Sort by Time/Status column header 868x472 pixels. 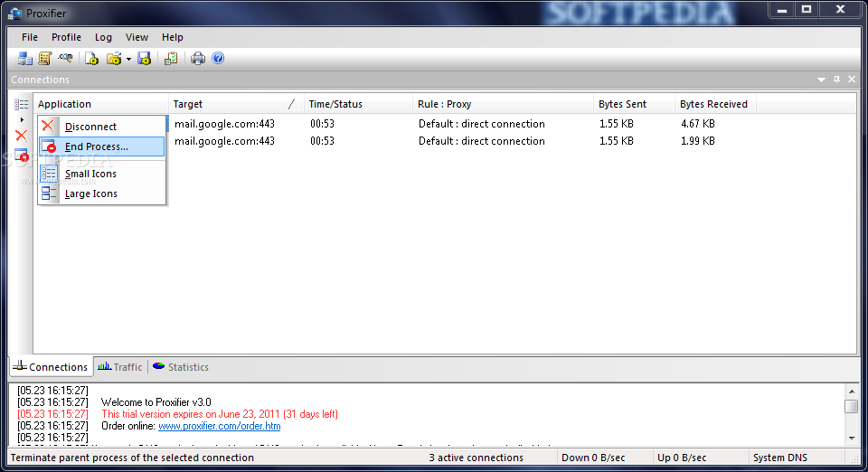359,104
